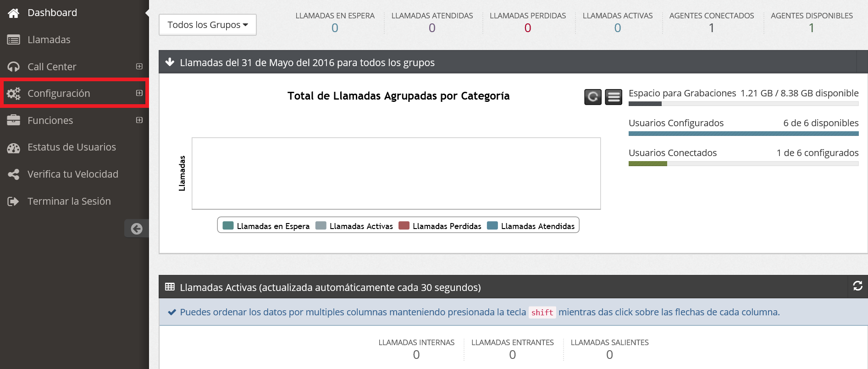Toggle Llamadas Perdidas legend swatch

404,225
